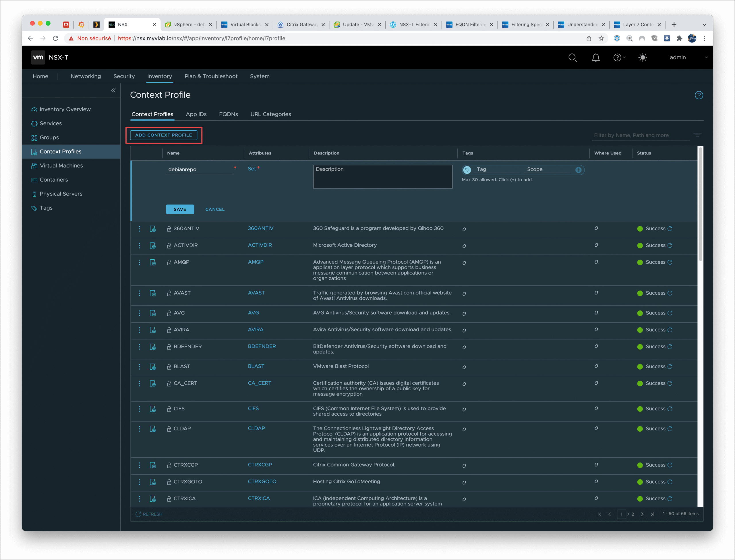Viewport: 735px width, 560px height.
Task: Expand the help menu dropdown
Action: click(619, 58)
